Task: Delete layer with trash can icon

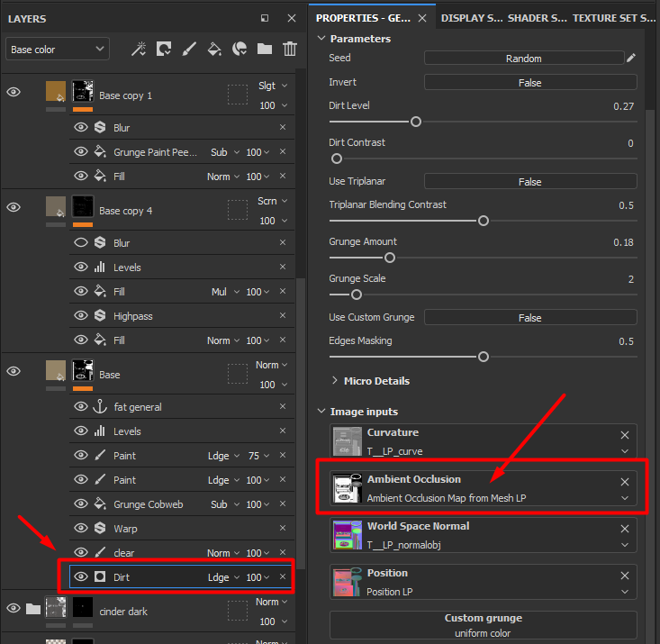Action: pos(290,49)
